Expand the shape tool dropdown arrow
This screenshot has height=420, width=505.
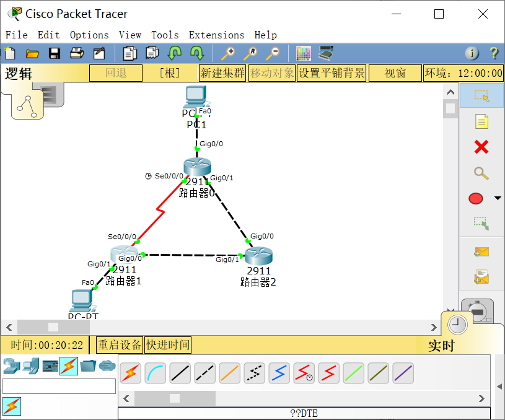(498, 198)
